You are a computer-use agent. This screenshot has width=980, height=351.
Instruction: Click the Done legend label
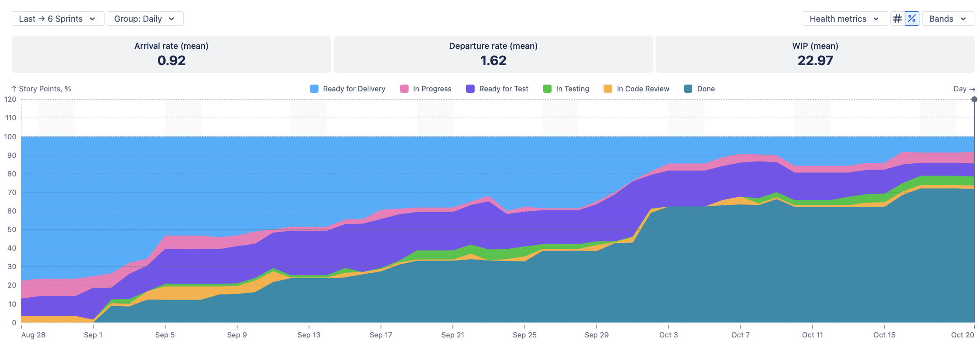[x=706, y=89]
